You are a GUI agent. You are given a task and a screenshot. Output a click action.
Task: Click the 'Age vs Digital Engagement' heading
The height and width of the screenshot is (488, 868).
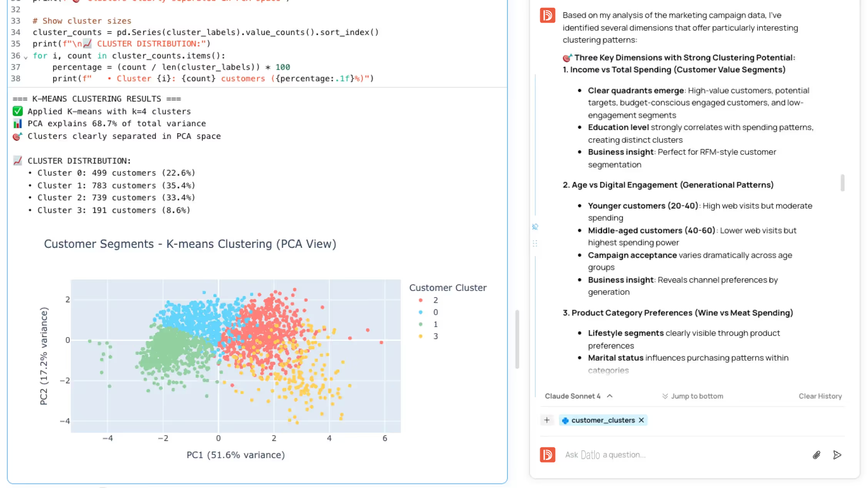668,185
